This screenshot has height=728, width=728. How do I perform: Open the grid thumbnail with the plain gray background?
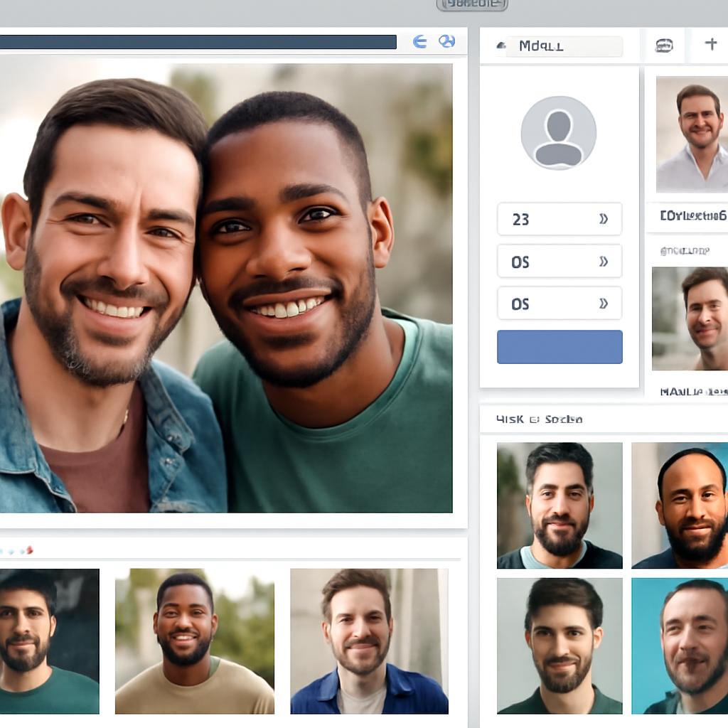pos(560,646)
